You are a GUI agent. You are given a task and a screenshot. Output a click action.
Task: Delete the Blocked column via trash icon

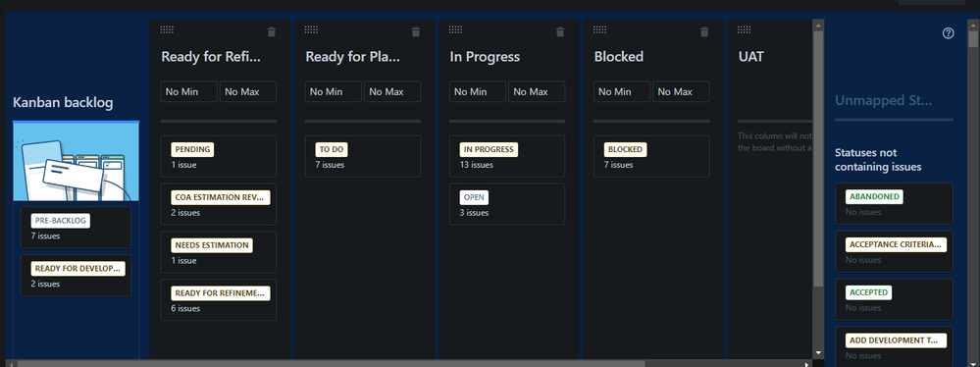click(704, 31)
